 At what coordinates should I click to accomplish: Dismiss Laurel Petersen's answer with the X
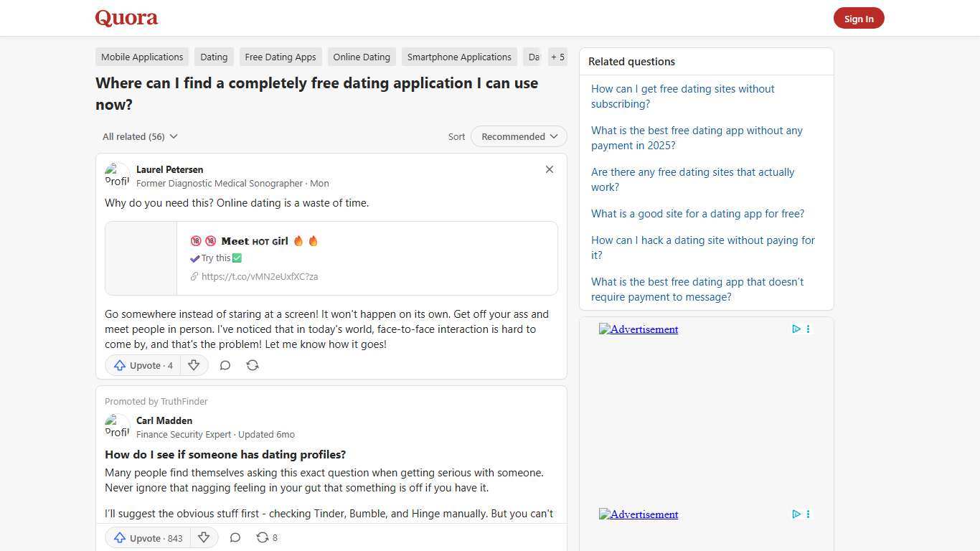coord(549,169)
